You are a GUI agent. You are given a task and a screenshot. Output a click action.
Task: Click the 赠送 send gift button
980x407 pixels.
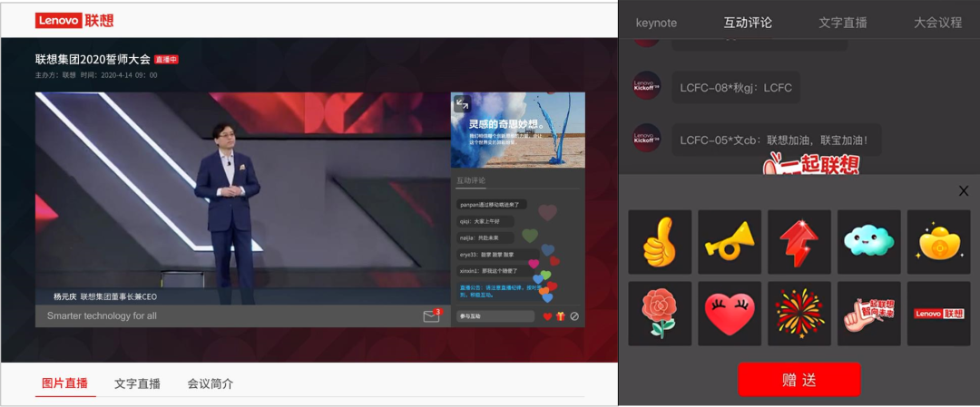click(799, 380)
